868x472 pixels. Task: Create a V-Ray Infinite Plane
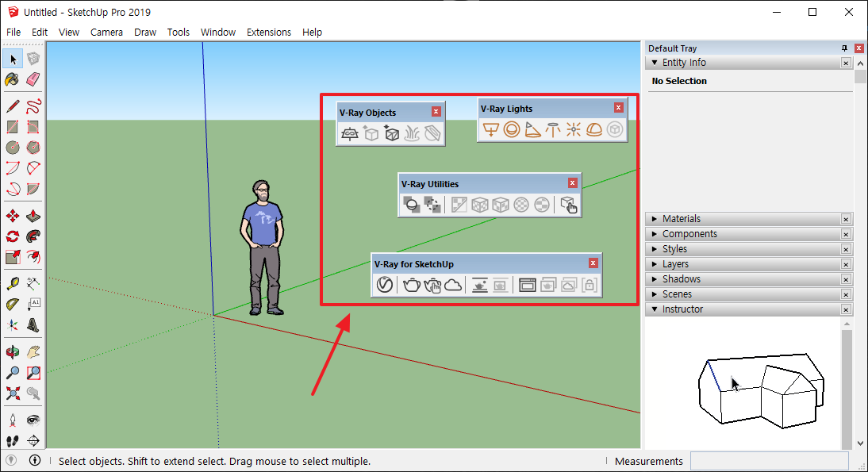[x=350, y=133]
